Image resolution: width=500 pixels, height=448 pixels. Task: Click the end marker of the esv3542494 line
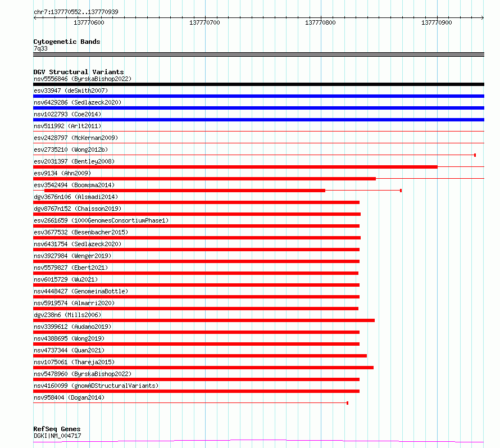[401, 191]
